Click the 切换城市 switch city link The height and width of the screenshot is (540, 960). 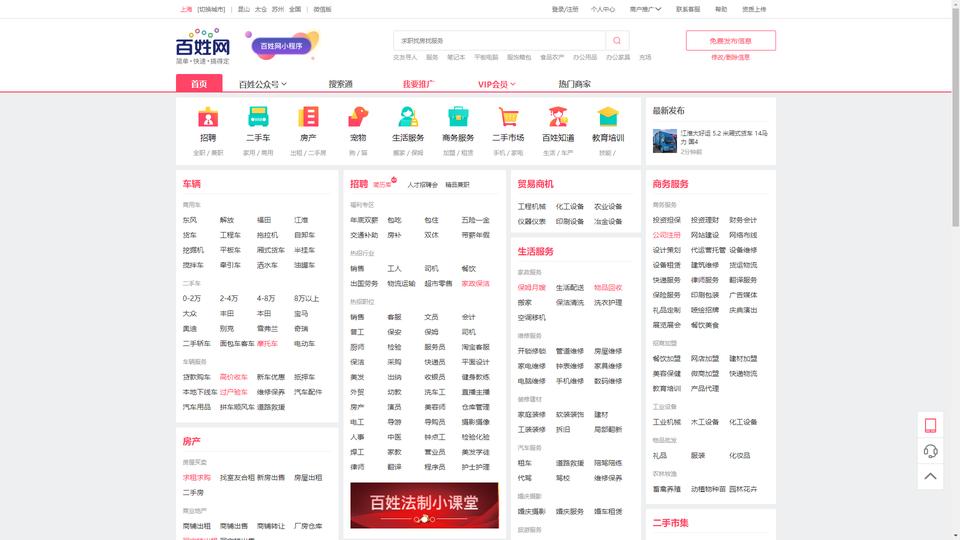pos(211,10)
